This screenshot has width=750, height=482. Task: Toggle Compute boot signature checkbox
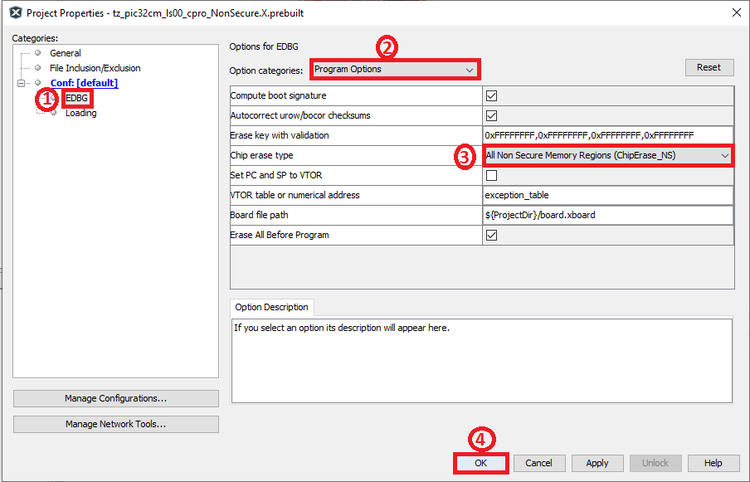coord(491,96)
